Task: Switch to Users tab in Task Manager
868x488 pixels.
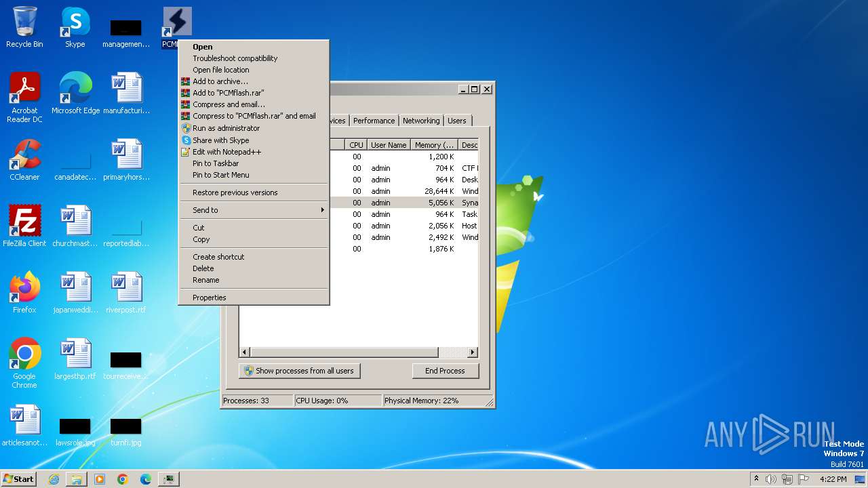Action: click(457, 121)
